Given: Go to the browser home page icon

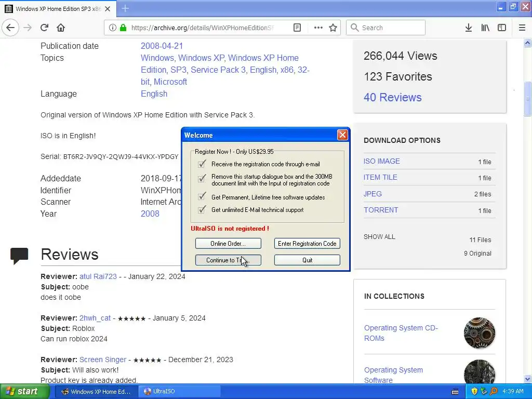Looking at the screenshot, I should 61,28.
